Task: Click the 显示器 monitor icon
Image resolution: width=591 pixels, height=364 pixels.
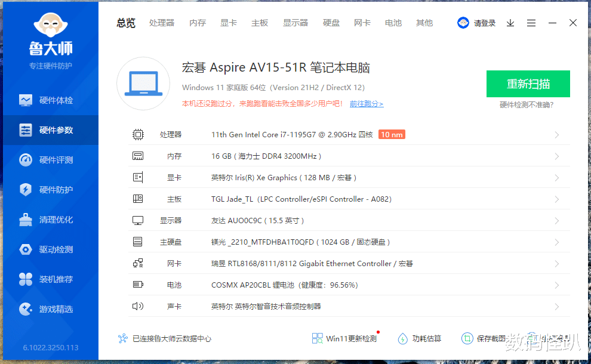Action: pos(138,220)
